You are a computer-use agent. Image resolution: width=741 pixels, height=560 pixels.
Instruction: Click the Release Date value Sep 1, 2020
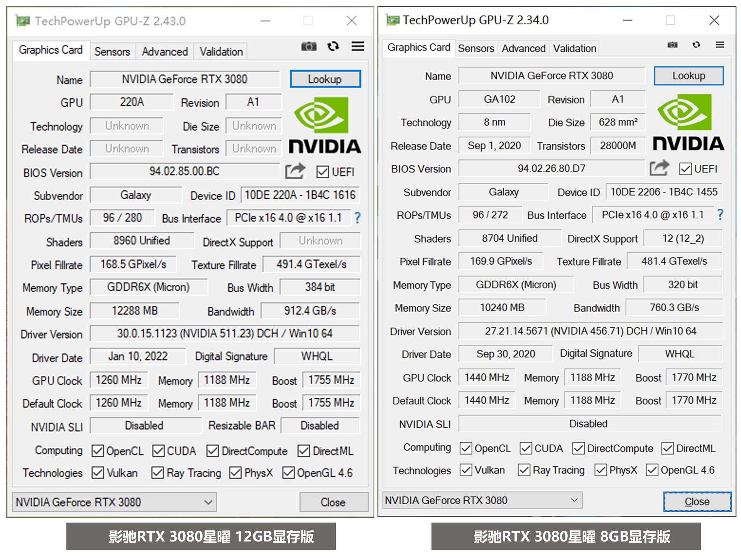point(494,145)
